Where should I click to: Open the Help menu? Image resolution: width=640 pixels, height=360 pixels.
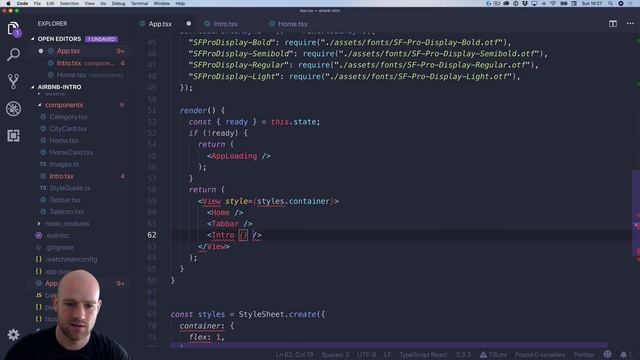click(x=180, y=3)
